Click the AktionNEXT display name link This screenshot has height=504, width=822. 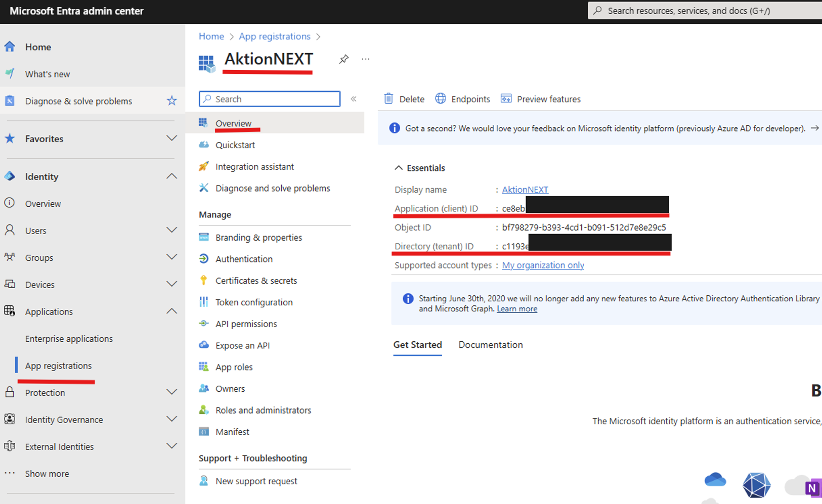point(525,190)
